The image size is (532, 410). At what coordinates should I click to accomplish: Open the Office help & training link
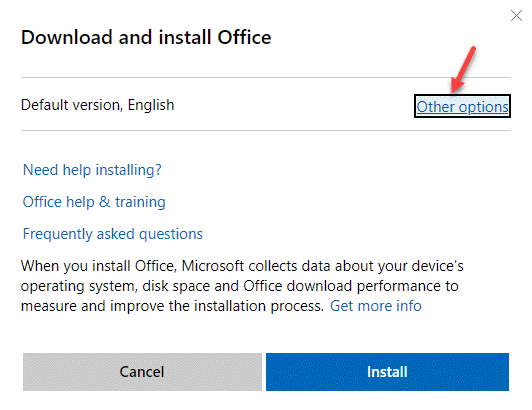[94, 202]
